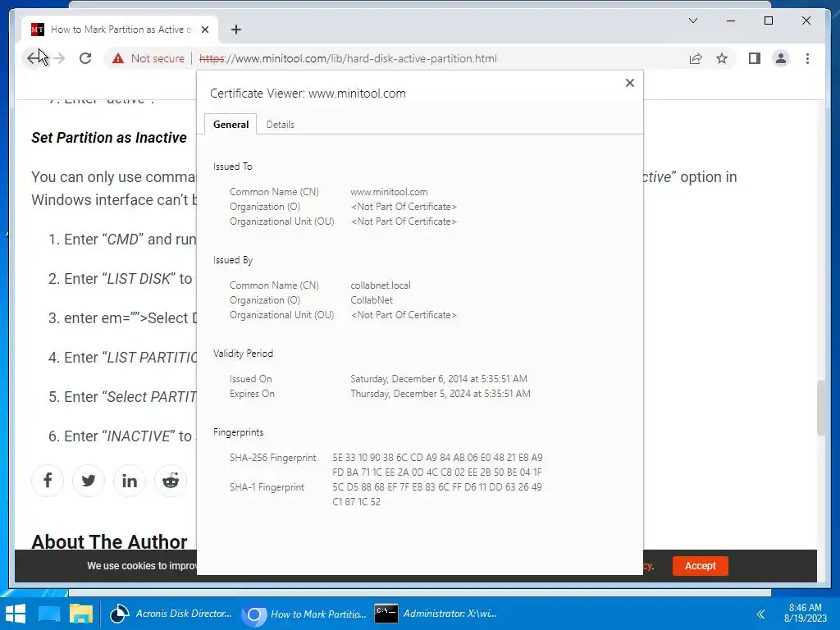Screen dimensions: 840x630
Task: Click the Not secure label
Action: coord(157,58)
